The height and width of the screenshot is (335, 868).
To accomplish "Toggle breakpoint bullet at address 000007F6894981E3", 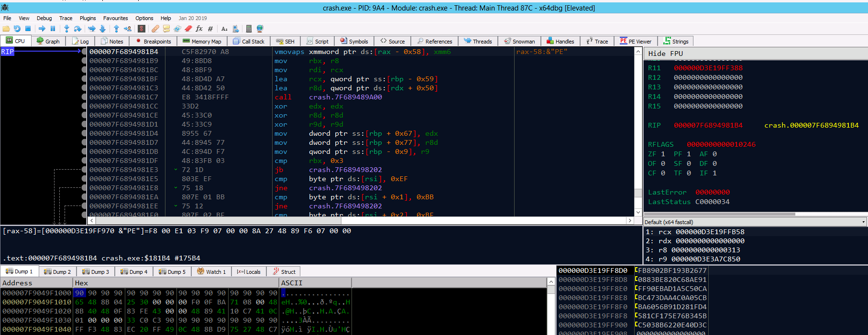I will pyautogui.click(x=84, y=170).
